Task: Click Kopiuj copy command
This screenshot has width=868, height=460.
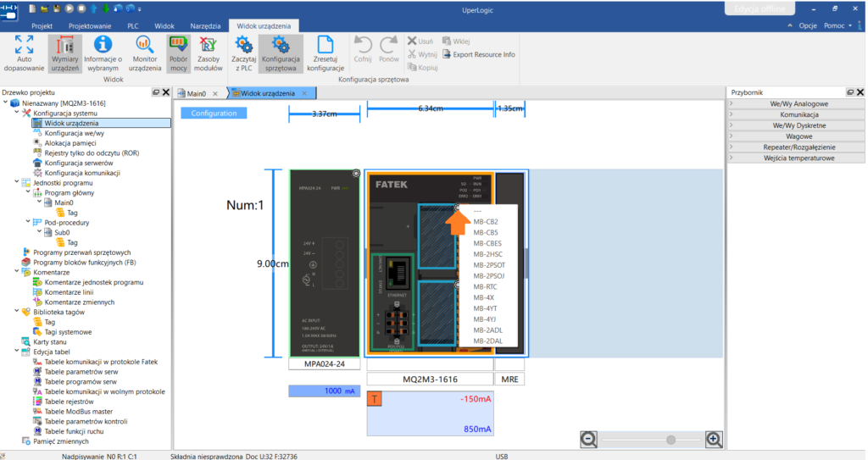Action: [422, 68]
